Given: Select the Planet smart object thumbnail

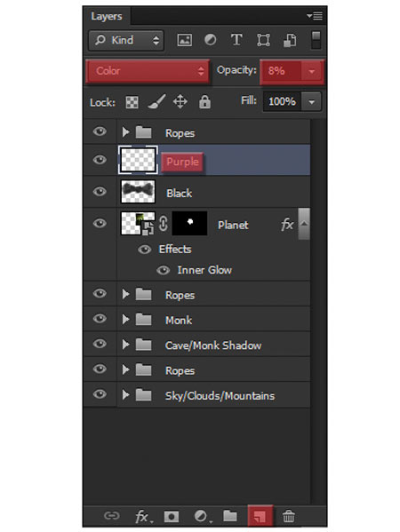Looking at the screenshot, I should click(x=138, y=224).
